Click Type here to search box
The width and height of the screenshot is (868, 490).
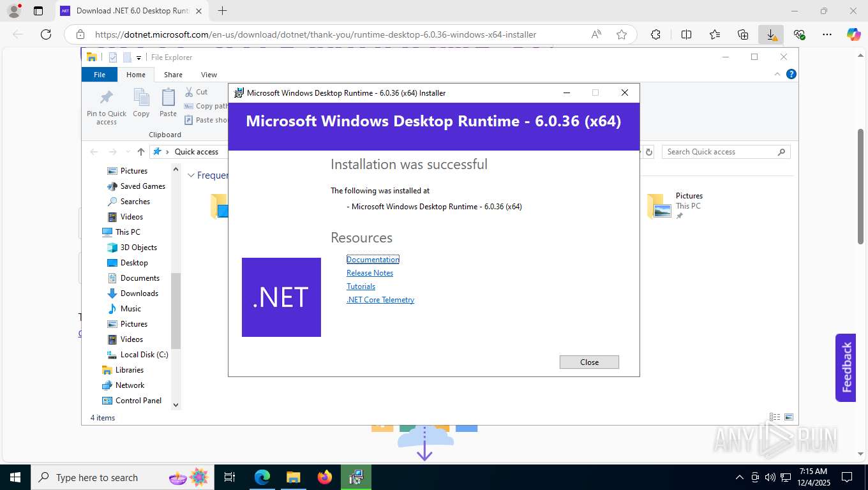(x=121, y=477)
